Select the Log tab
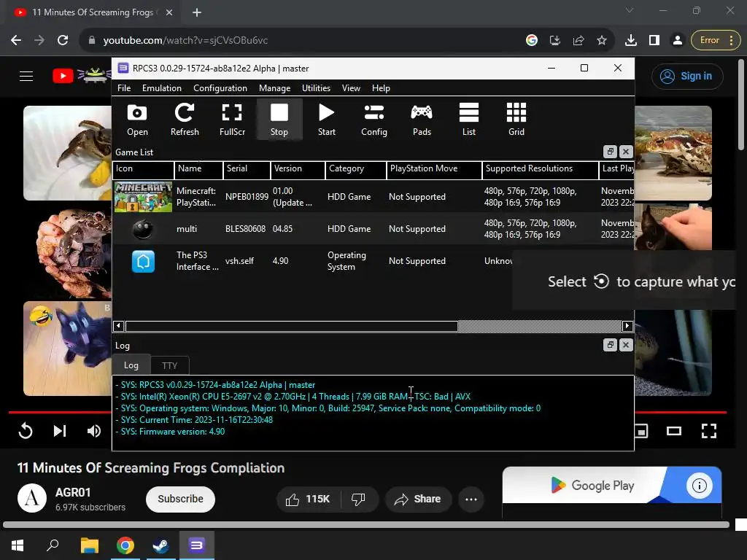747x560 pixels. [131, 365]
